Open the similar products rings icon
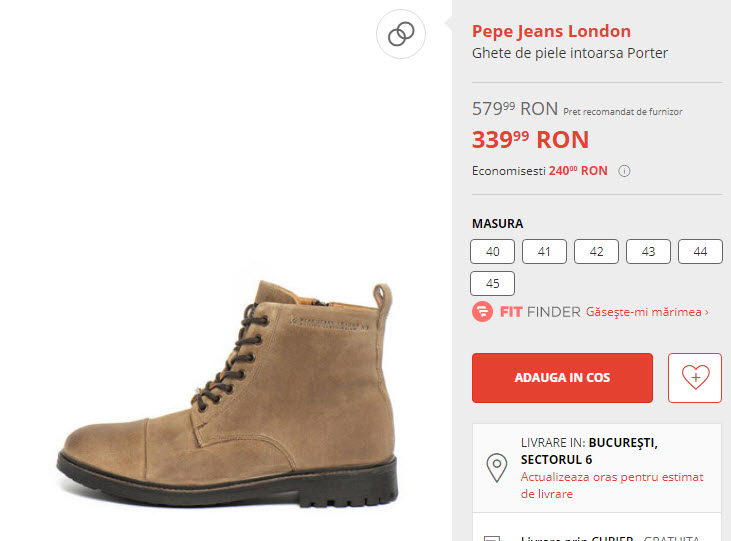The width and height of the screenshot is (731, 541). click(x=401, y=35)
